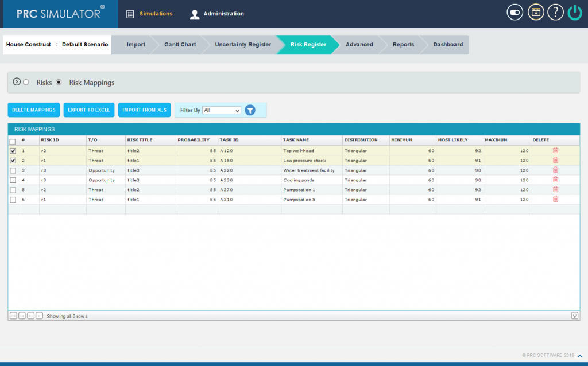Click the Administration user icon

coord(194,14)
